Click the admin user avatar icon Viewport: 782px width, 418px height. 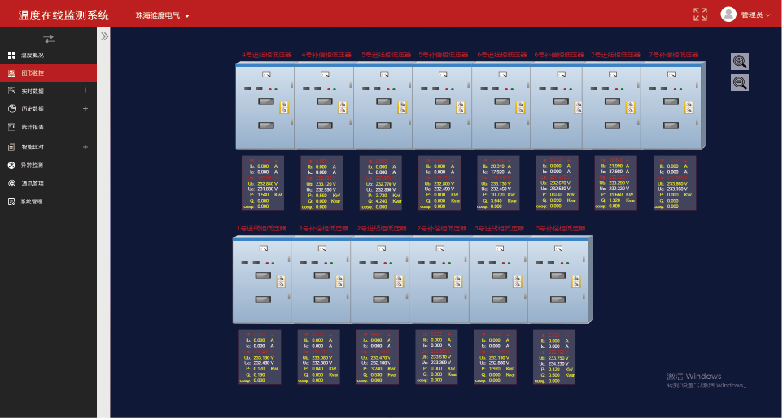[728, 14]
